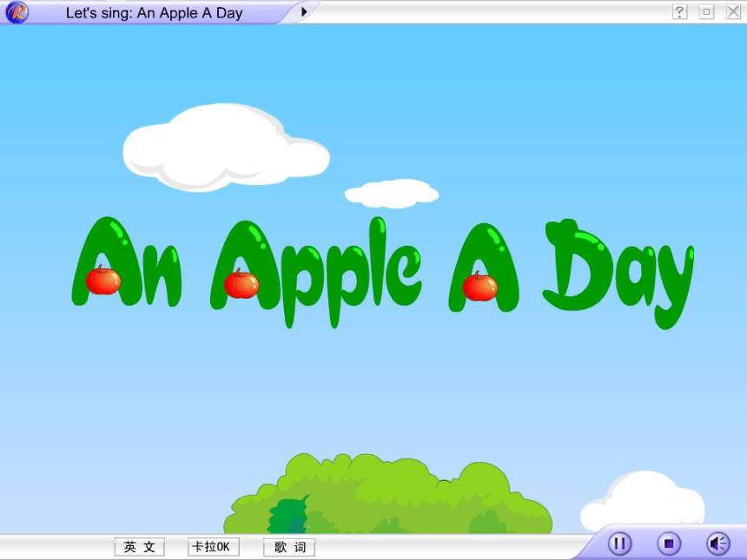Mute the sound with speaker icon
747x560 pixels.
(x=718, y=544)
